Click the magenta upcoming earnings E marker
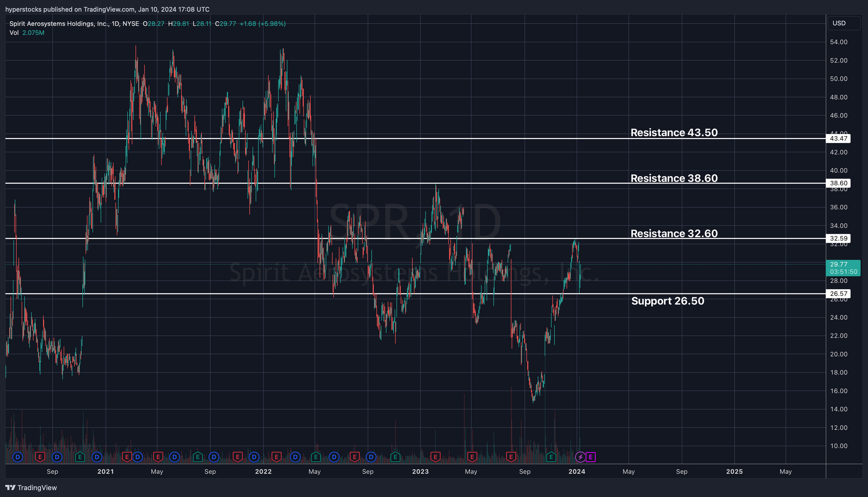 coord(590,457)
